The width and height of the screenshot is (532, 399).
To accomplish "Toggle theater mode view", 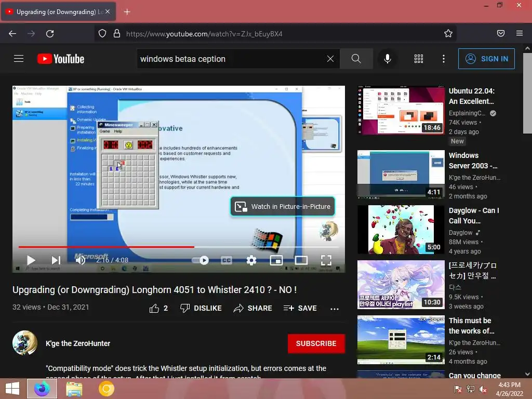I will point(301,260).
